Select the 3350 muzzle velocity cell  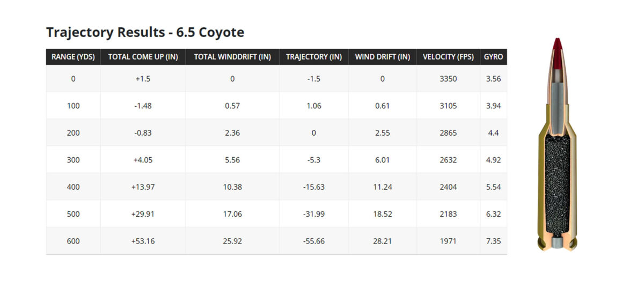[x=448, y=79]
